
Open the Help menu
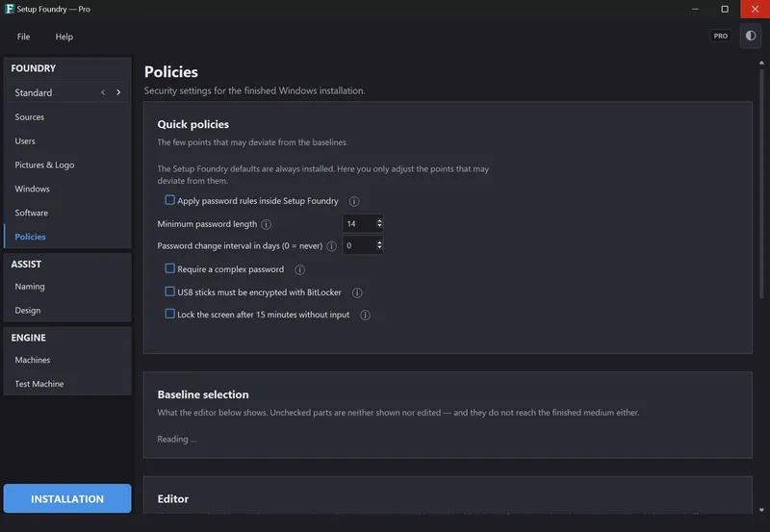[x=64, y=37]
